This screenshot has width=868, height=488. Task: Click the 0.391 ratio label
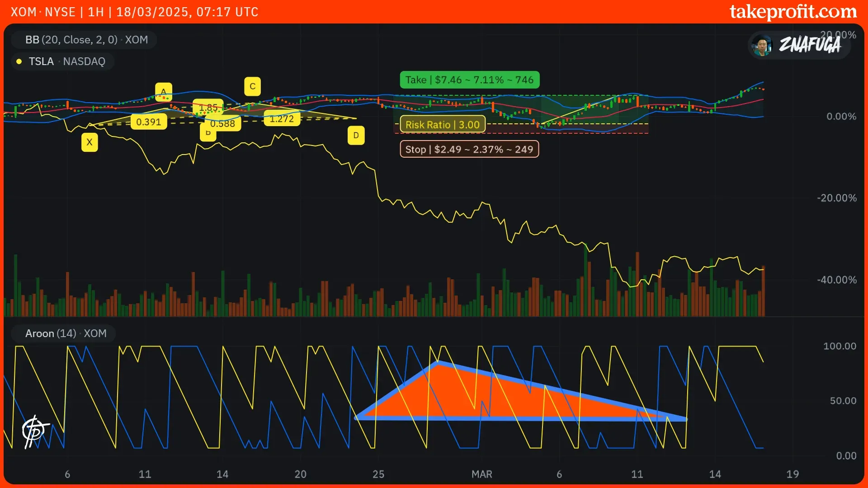point(149,122)
